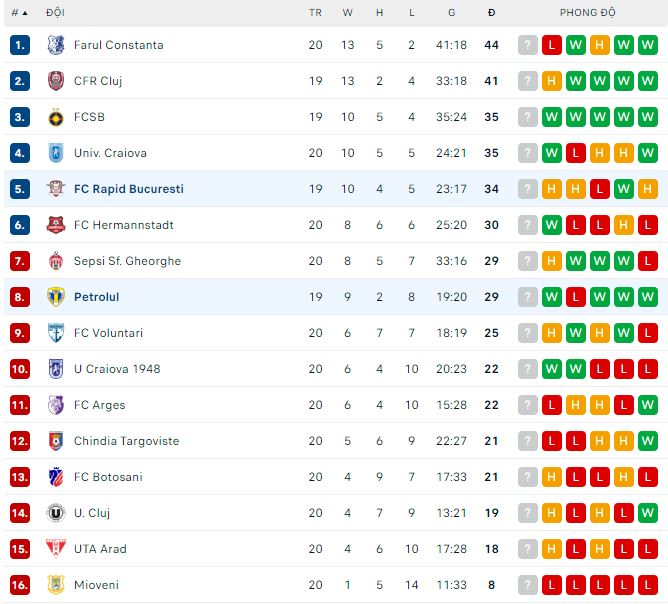The height and width of the screenshot is (604, 668).
Task: Click the red rank 16 position badge
Action: click(x=20, y=585)
